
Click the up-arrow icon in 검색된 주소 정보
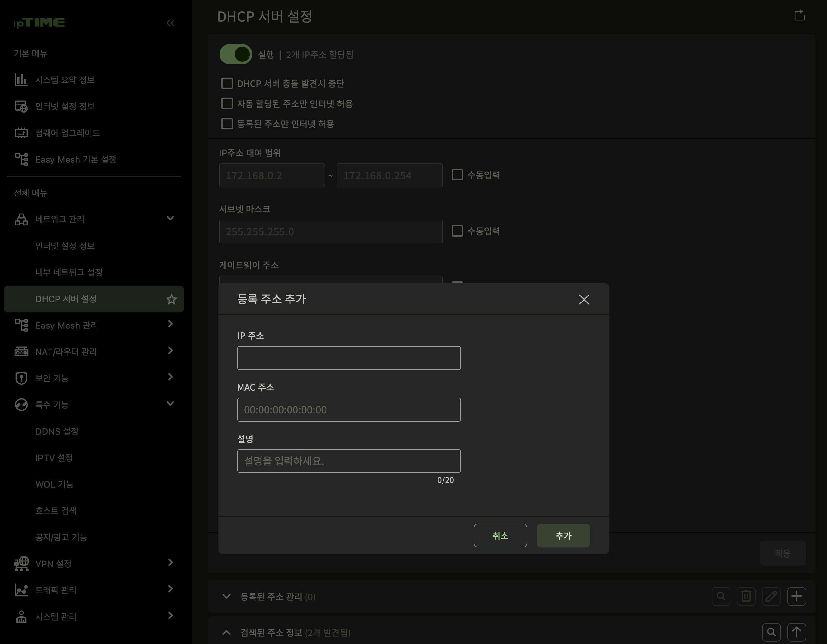(796, 632)
